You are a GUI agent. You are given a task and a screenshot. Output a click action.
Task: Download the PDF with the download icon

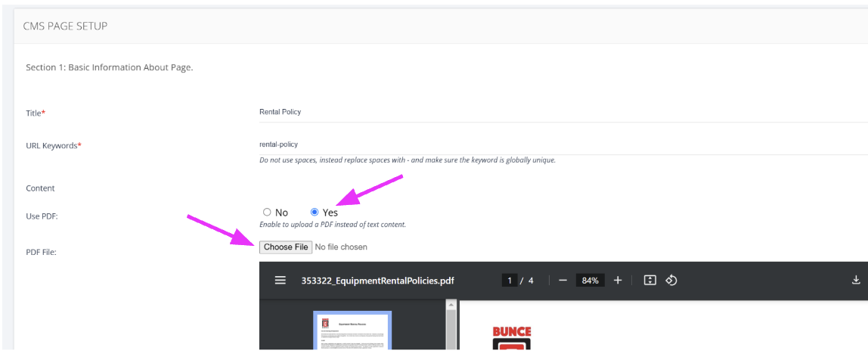click(x=856, y=281)
